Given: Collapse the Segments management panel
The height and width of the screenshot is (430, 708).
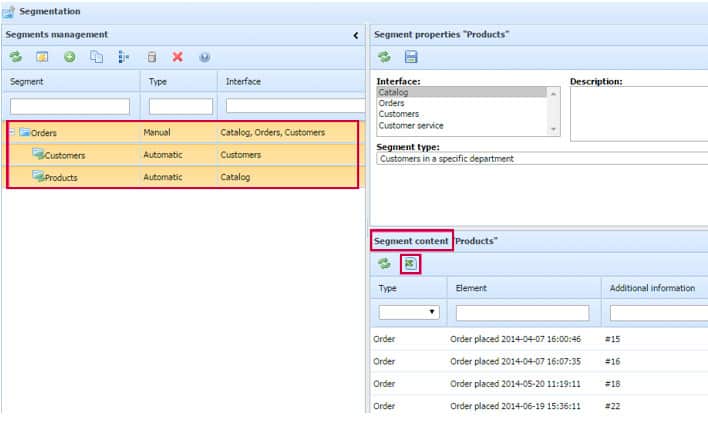Looking at the screenshot, I should click(x=356, y=35).
